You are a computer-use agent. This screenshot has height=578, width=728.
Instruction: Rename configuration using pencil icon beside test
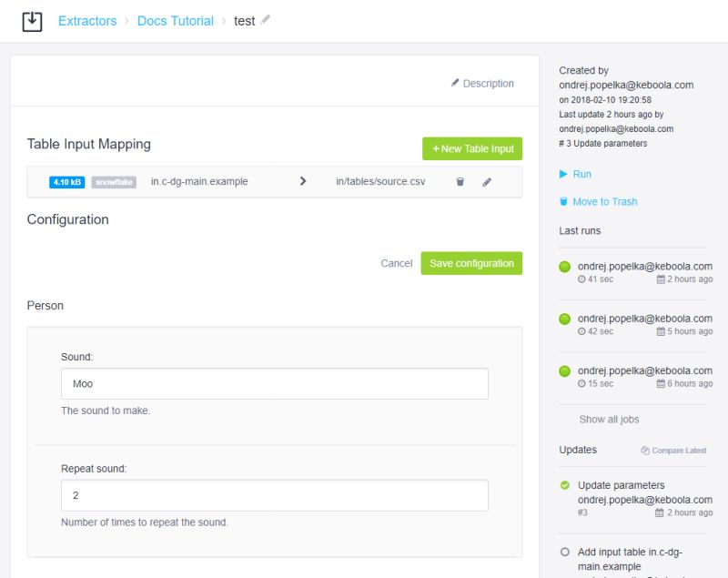pos(265,21)
